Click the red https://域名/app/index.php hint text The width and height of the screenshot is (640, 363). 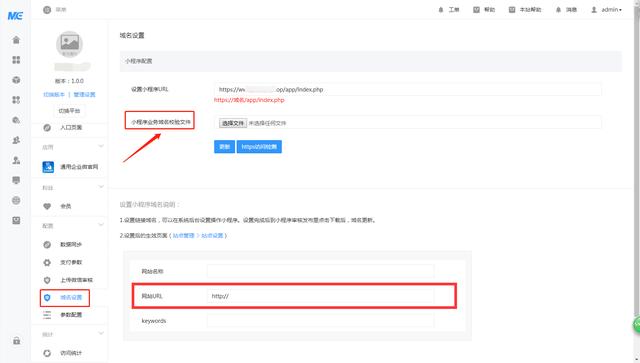249,100
